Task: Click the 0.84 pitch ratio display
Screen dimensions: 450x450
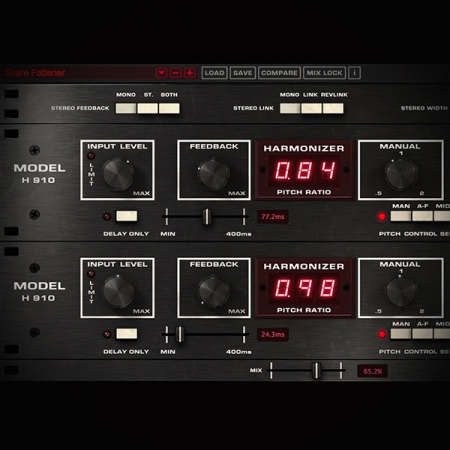Action: click(x=304, y=170)
